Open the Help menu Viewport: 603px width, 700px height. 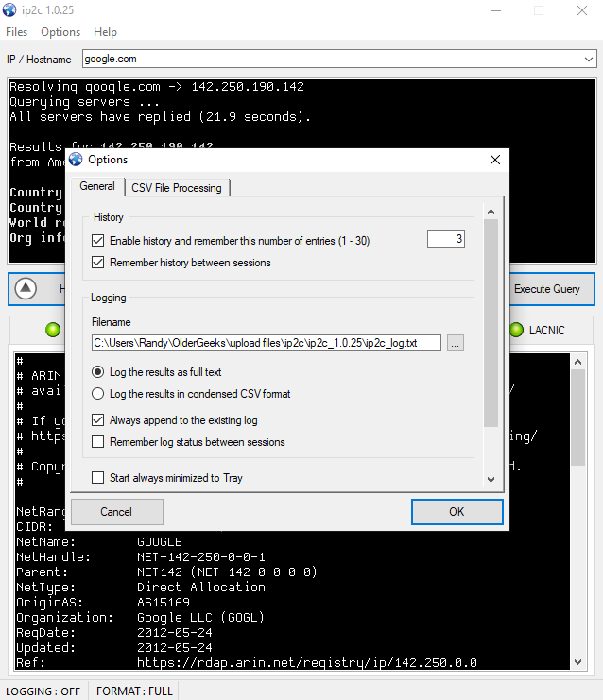coord(106,32)
